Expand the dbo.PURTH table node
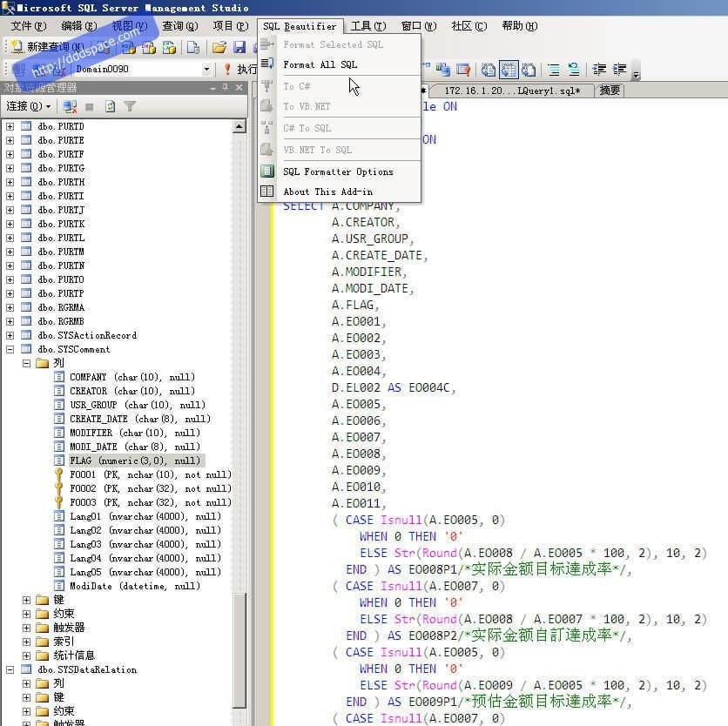Viewport: 728px width, 726px height. pos(10,182)
